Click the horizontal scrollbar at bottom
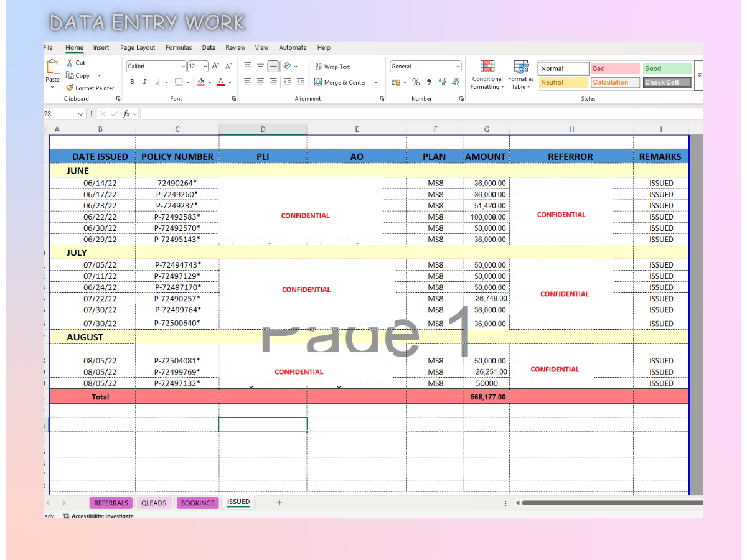747x560 pixels. 612,503
